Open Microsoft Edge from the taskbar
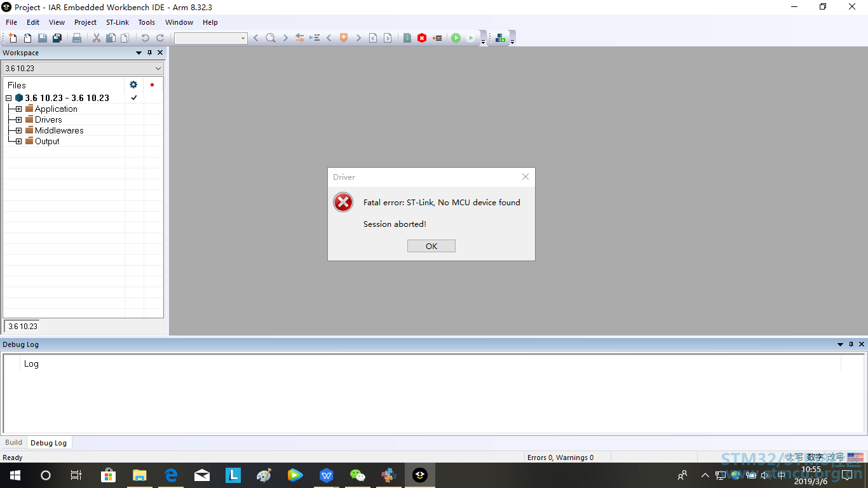The width and height of the screenshot is (868, 488). pyautogui.click(x=171, y=475)
